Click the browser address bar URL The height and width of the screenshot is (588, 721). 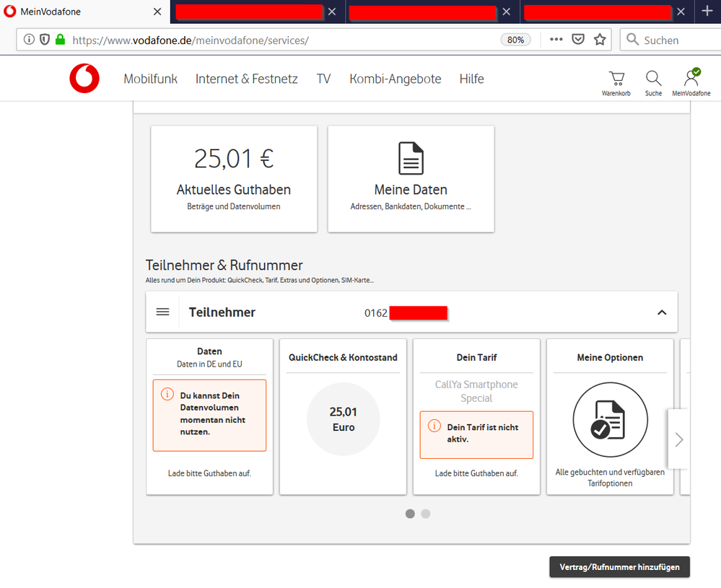coord(191,40)
